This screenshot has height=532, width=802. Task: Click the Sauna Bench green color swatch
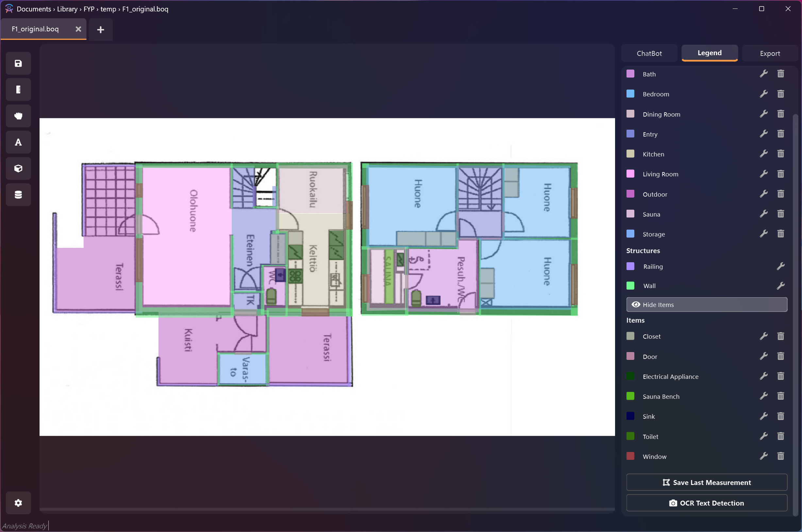tap(630, 396)
